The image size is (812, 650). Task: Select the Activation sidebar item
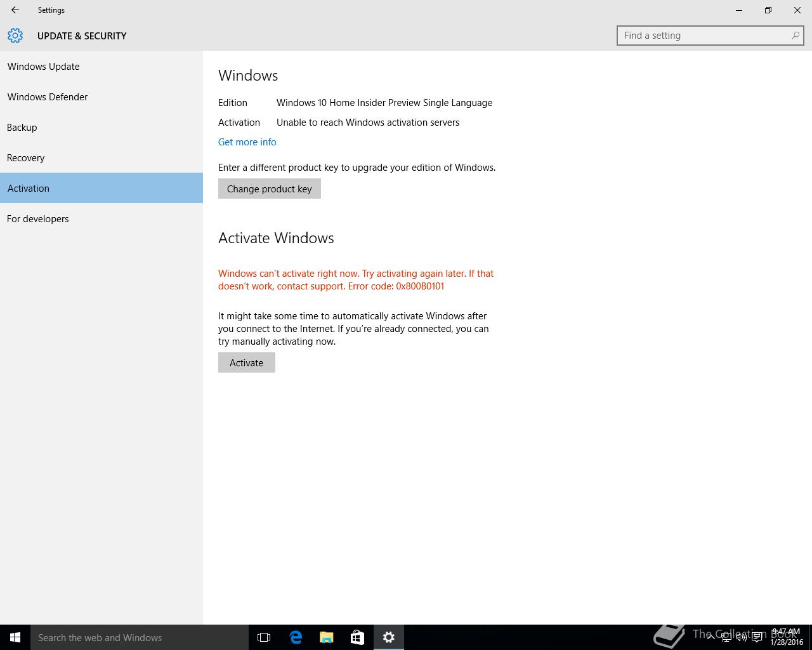101,188
